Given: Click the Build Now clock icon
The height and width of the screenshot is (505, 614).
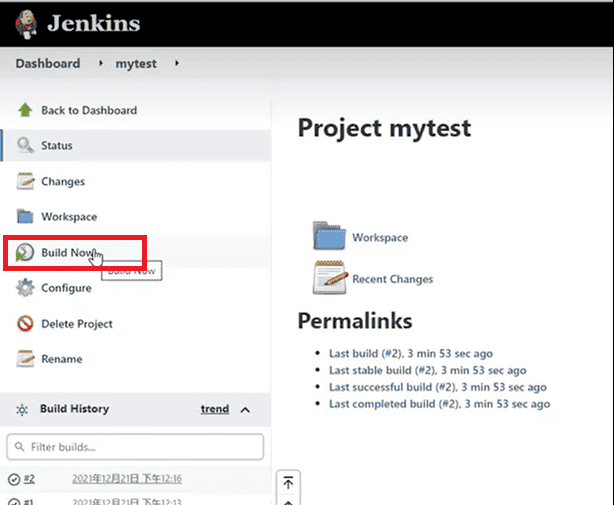Looking at the screenshot, I should 25,252.
